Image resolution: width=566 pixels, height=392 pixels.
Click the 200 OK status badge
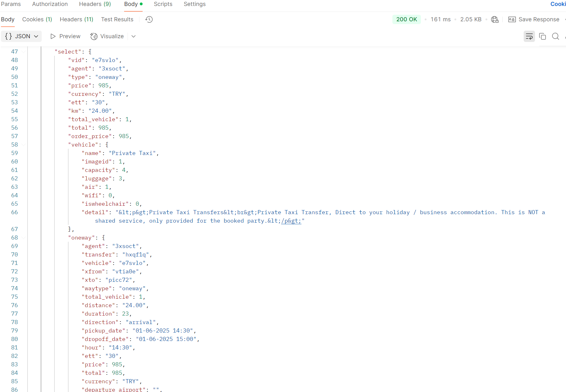(x=406, y=19)
